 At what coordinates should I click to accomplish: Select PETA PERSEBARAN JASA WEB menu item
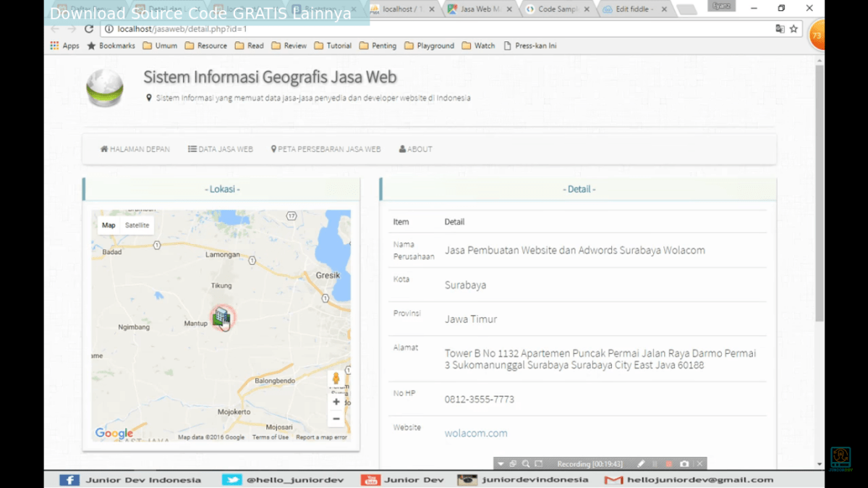tap(325, 148)
